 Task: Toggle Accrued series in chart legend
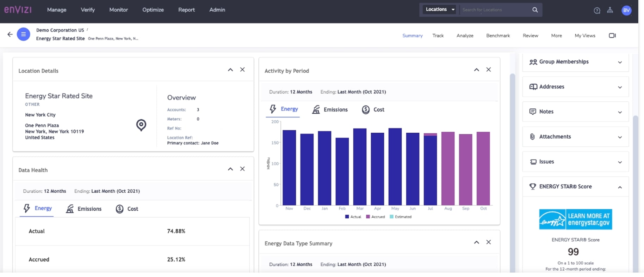375,217
